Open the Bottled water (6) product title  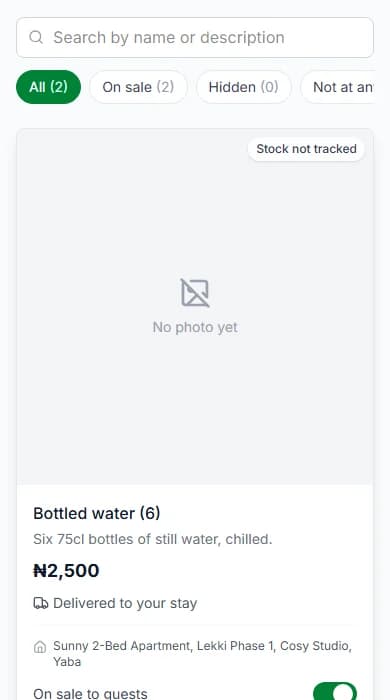[x=96, y=513]
